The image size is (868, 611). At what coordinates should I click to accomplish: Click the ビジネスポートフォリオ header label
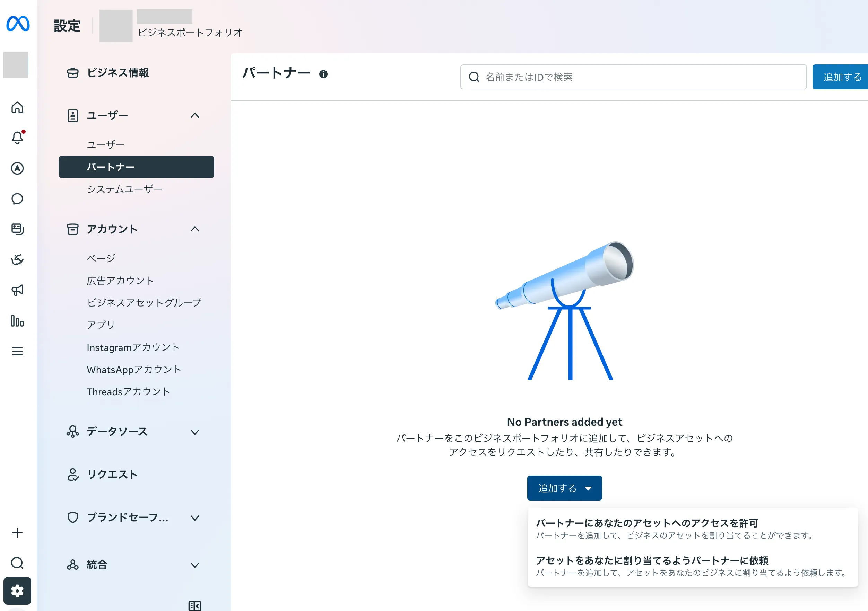click(x=190, y=33)
